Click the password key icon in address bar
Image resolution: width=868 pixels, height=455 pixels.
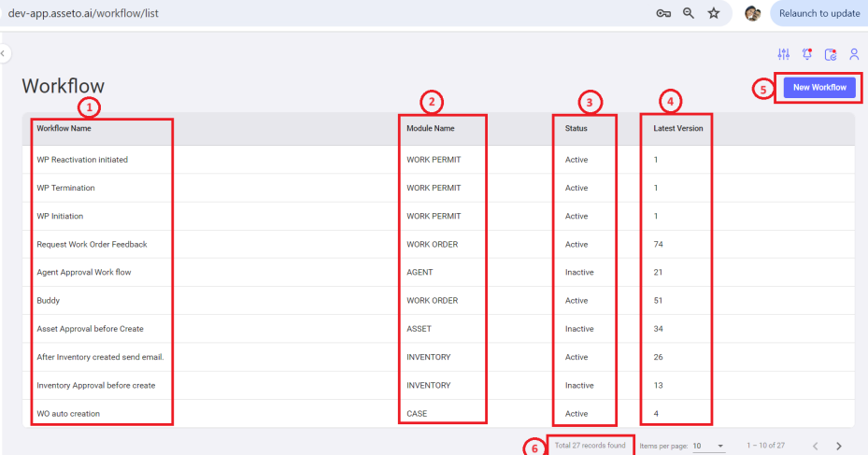coord(663,13)
